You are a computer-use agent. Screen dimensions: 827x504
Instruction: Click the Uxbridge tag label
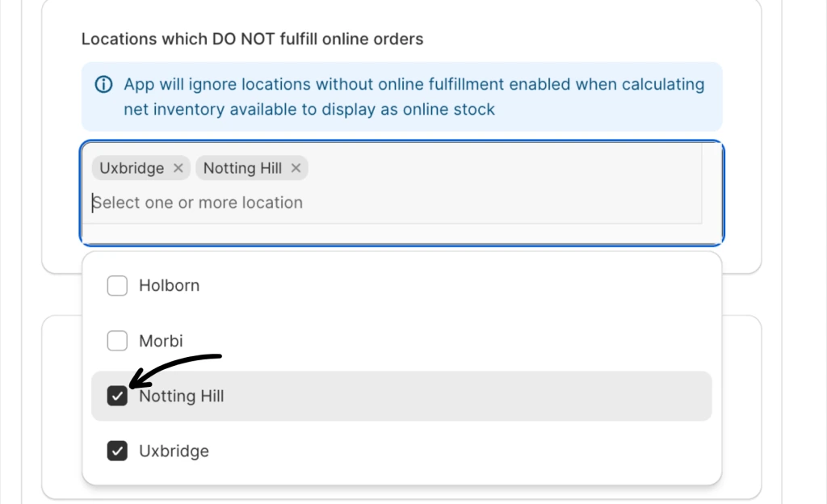point(132,168)
